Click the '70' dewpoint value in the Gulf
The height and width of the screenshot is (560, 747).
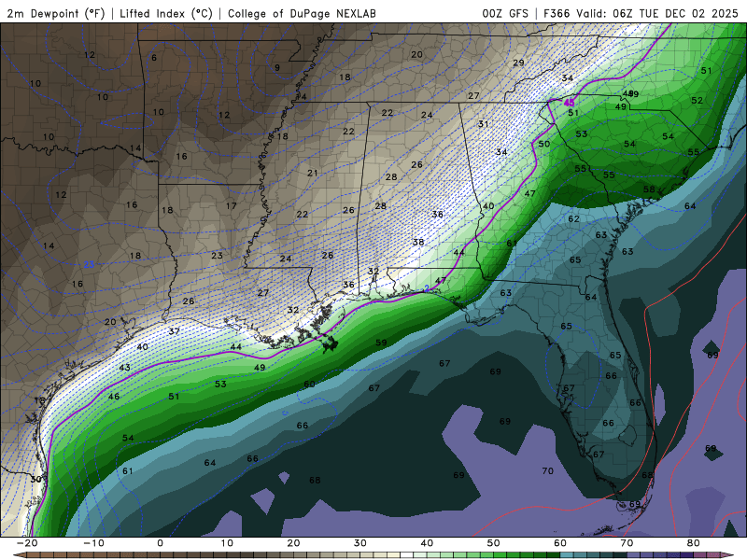[x=548, y=471]
